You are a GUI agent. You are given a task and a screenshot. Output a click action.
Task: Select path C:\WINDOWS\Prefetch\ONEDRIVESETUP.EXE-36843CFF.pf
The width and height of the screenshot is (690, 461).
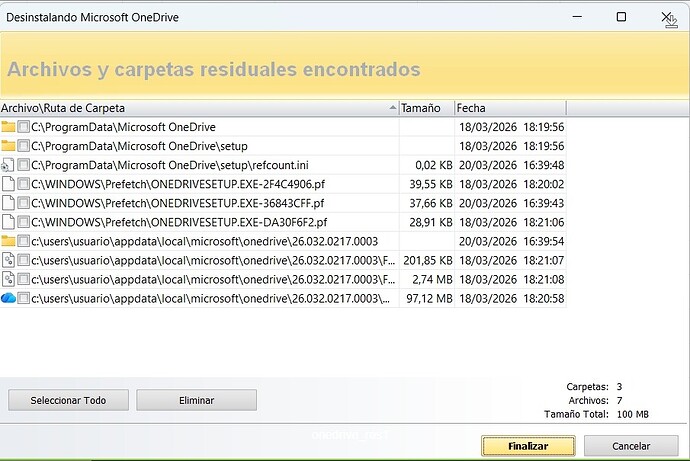[177, 203]
